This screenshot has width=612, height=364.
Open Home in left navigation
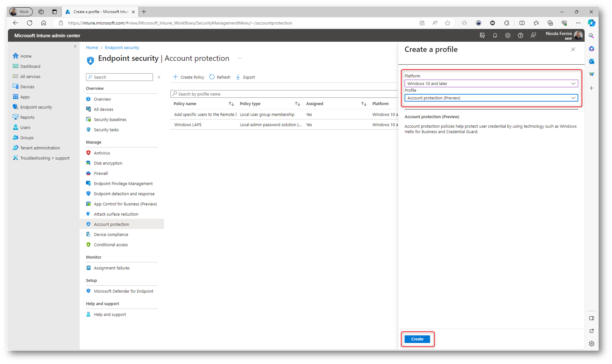pos(22,56)
